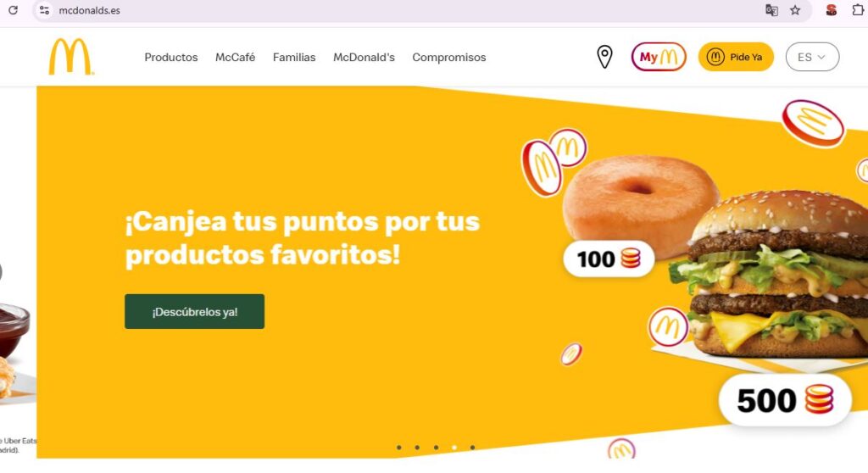The width and height of the screenshot is (868, 473).
Task: Click the ¡Descúbrelos ya! button
Action: 194,311
